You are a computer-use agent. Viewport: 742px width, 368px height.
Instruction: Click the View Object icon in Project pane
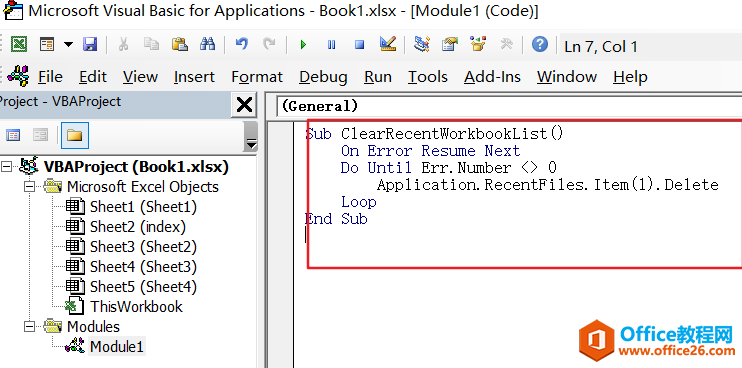point(41,136)
